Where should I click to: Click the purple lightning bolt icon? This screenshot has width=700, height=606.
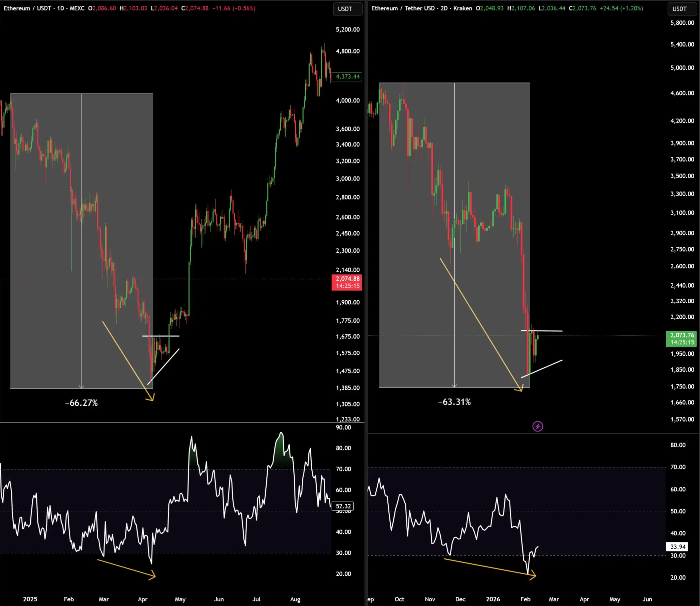(x=538, y=426)
